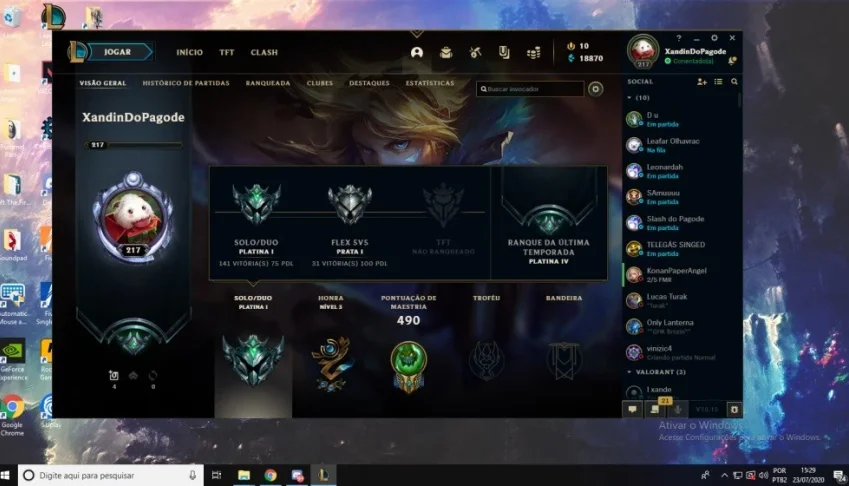
Task: Open chat with TELEGÁS SINGED
Action: click(680, 249)
